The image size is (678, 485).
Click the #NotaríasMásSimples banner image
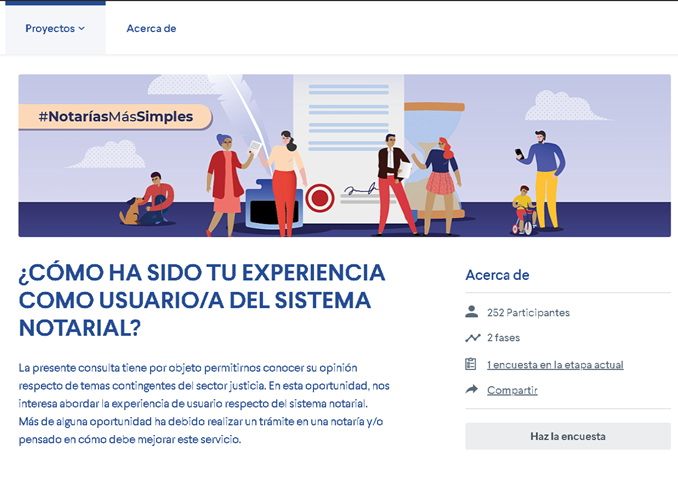pos(344,156)
